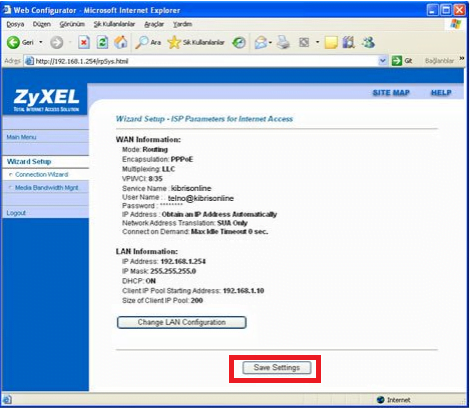Viewport: 470px width, 408px height.
Task: Click the 'WAN Information:' heading
Action: (148, 140)
